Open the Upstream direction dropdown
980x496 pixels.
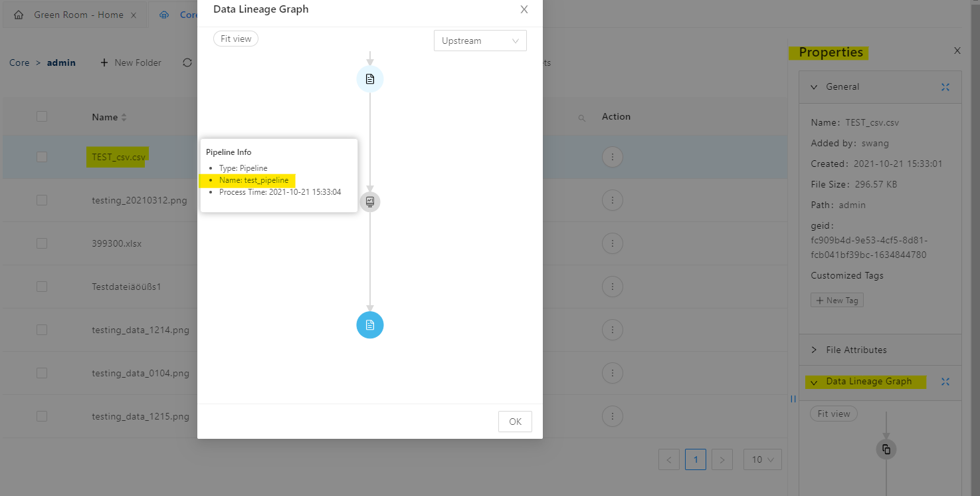pyautogui.click(x=480, y=41)
